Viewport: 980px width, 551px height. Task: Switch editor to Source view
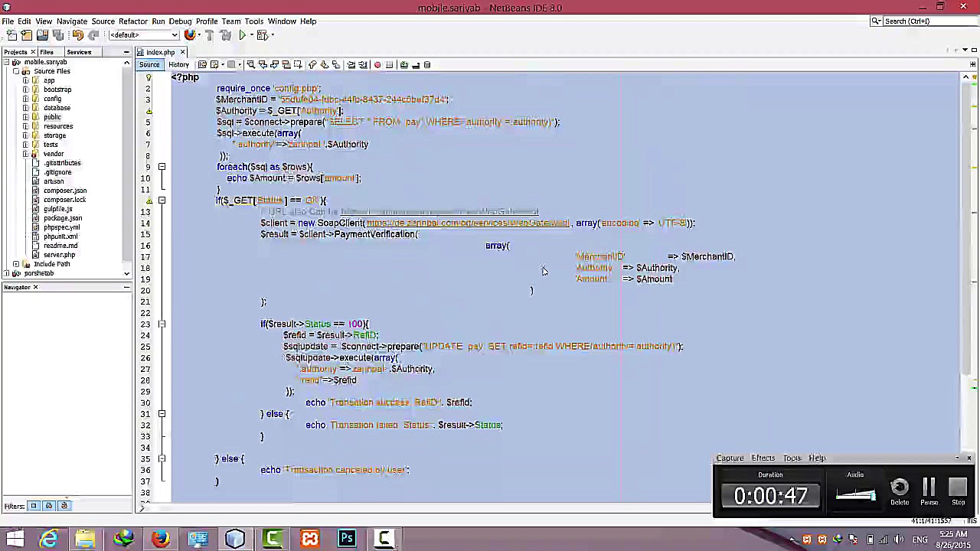click(x=149, y=65)
